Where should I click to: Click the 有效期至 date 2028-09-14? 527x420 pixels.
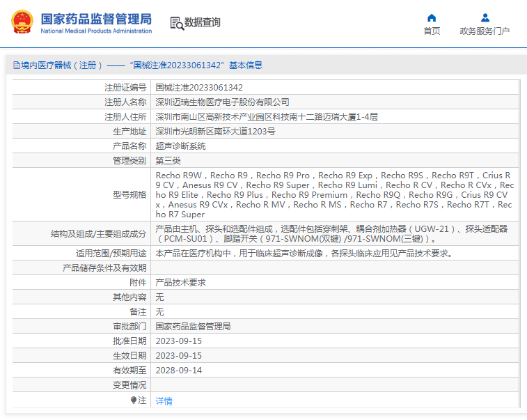178,371
